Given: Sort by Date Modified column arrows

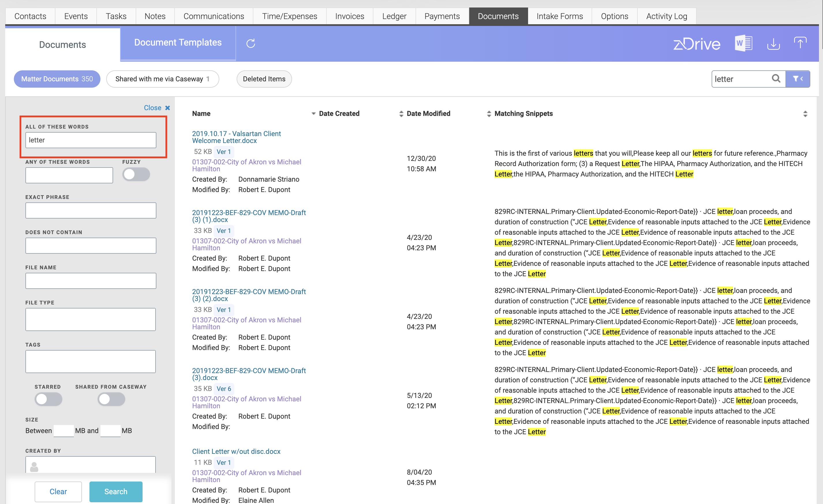Looking at the screenshot, I should point(489,114).
